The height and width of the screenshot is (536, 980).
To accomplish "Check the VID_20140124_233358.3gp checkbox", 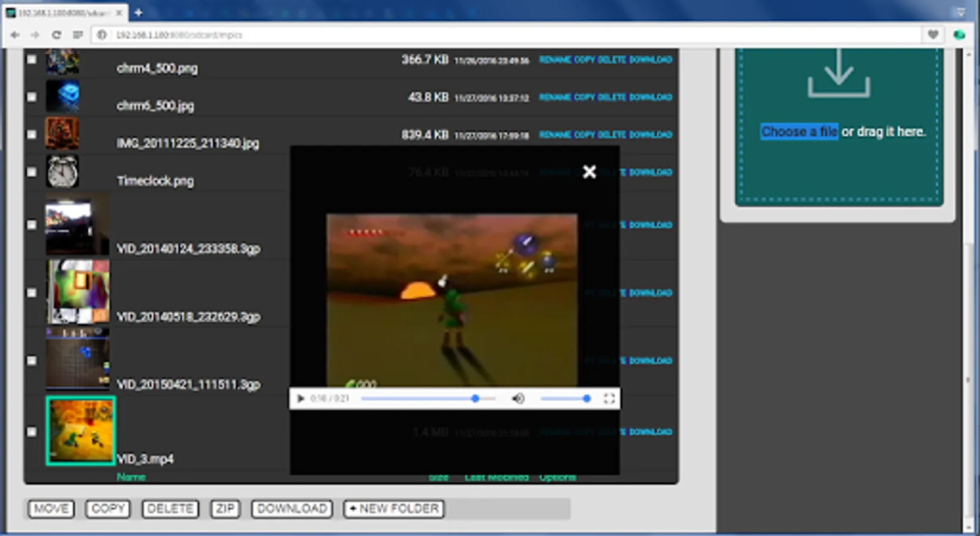I will point(32,225).
